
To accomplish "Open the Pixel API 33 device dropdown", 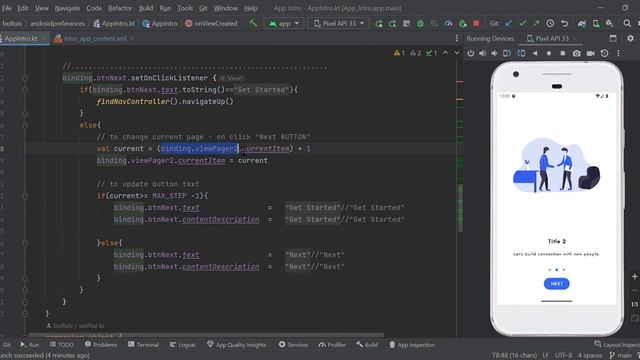I will tap(338, 23).
